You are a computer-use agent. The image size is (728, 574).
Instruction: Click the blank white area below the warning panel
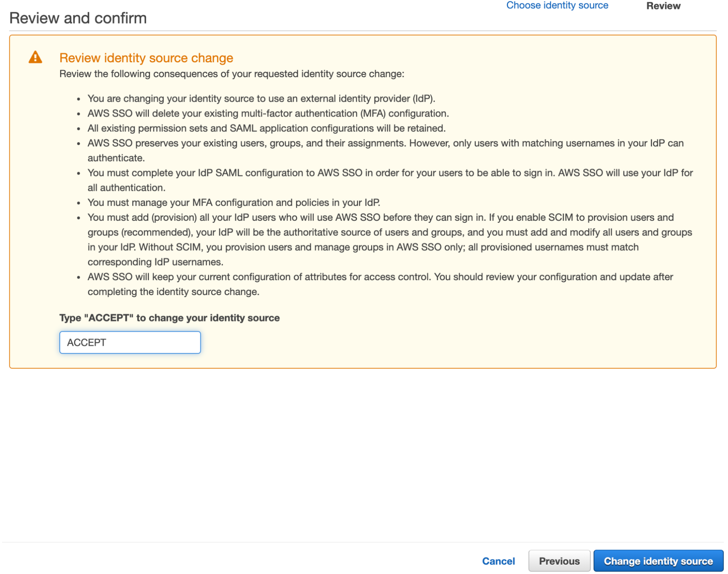tap(363, 455)
